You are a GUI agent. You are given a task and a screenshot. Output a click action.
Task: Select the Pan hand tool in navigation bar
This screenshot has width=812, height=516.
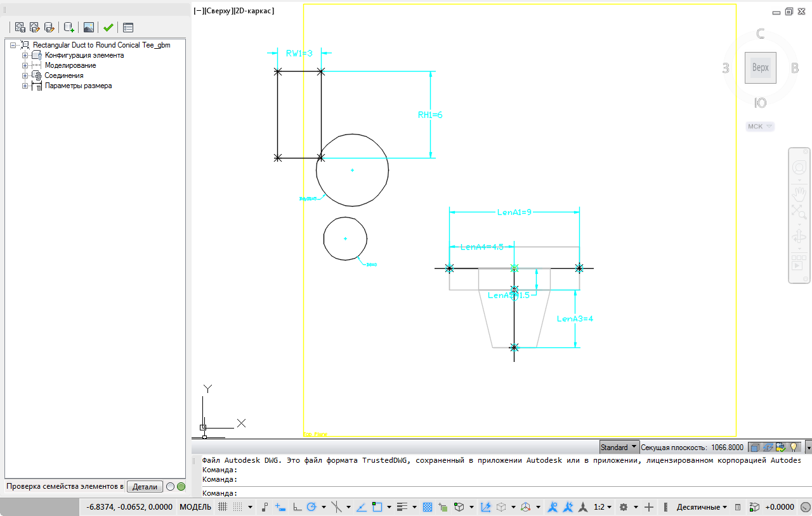(799, 194)
